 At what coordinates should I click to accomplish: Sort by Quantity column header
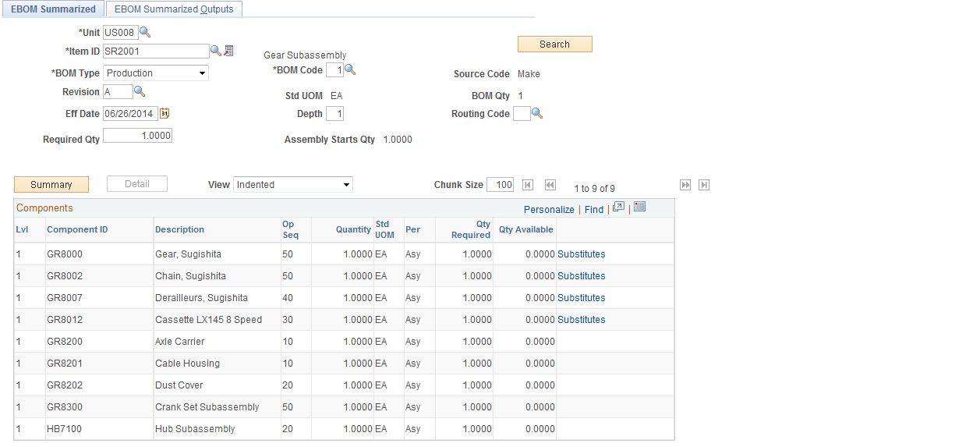pyautogui.click(x=353, y=229)
